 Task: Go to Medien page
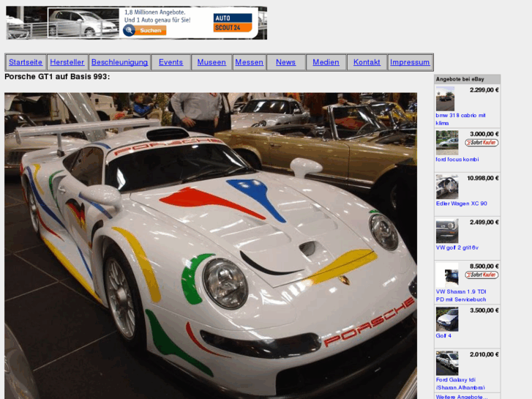click(326, 62)
